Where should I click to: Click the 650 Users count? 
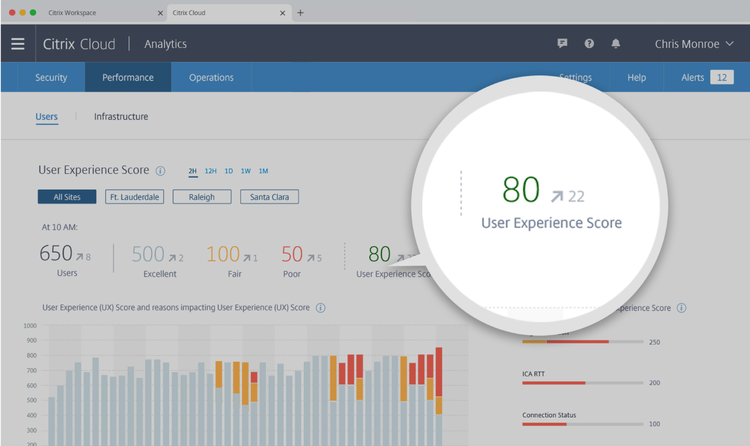[x=56, y=253]
